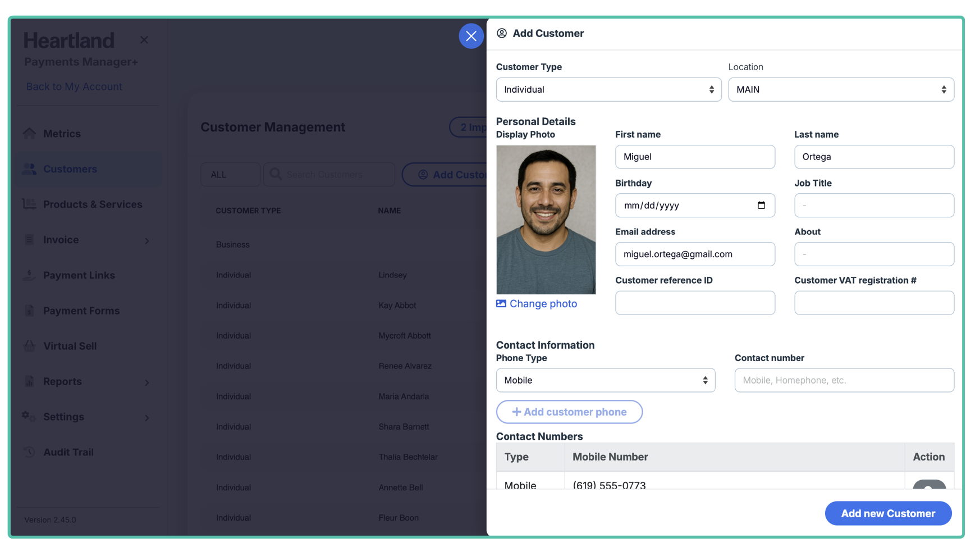Image resolution: width=980 pixels, height=547 pixels.
Task: Expand the Reports submenu chevron
Action: [147, 382]
